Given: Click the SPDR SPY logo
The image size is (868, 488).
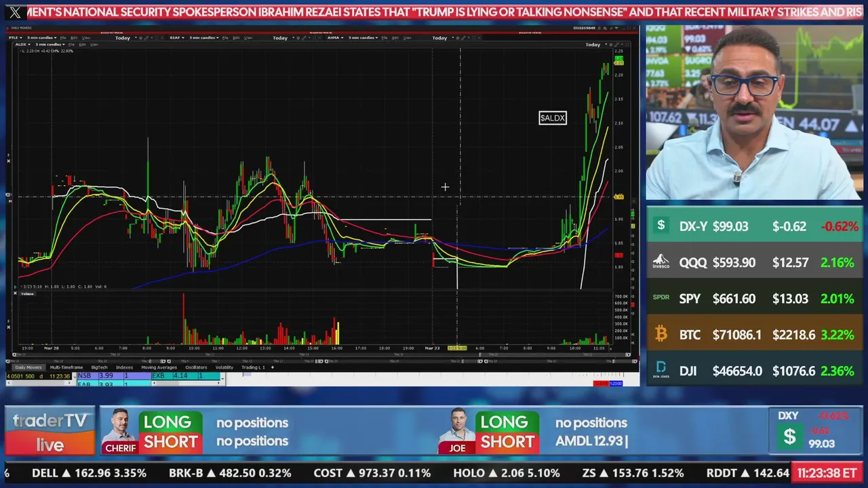Looking at the screenshot, I should pyautogui.click(x=660, y=298).
